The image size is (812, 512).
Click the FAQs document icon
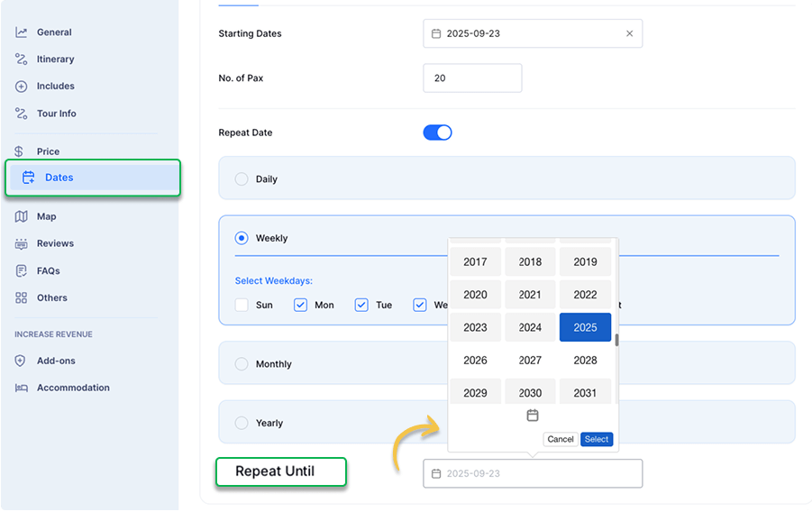pos(22,271)
